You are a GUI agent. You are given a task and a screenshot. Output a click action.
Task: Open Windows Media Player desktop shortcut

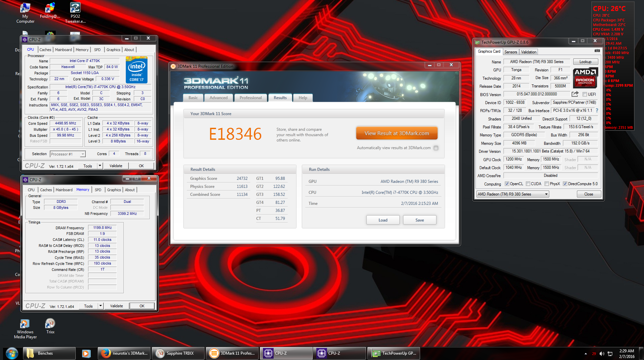pyautogui.click(x=25, y=329)
